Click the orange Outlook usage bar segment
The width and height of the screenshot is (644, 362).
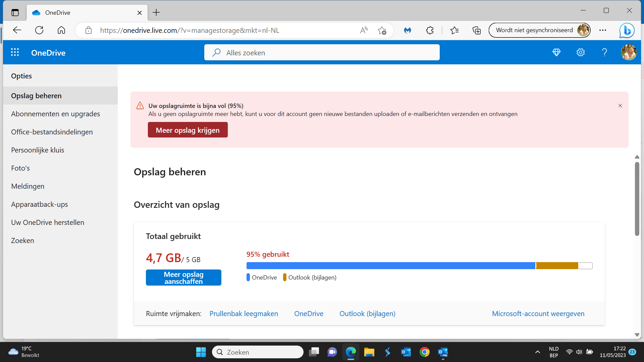tap(557, 266)
